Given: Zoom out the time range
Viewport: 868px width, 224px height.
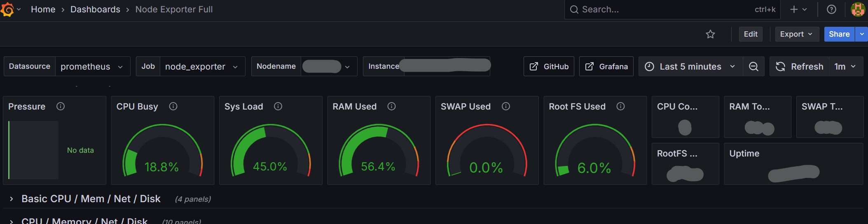Looking at the screenshot, I should click(x=753, y=66).
